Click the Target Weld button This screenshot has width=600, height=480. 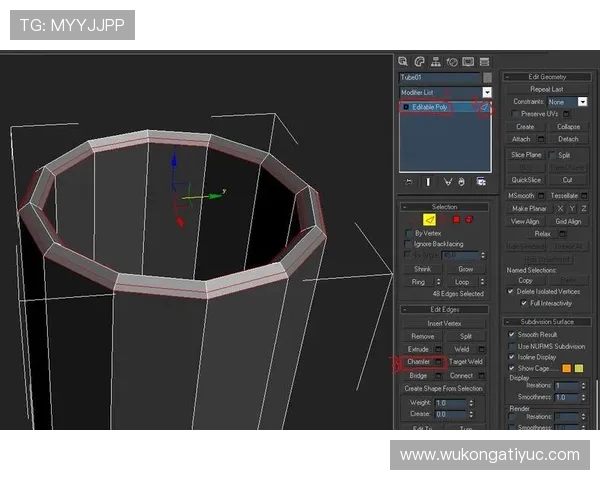pos(466,361)
